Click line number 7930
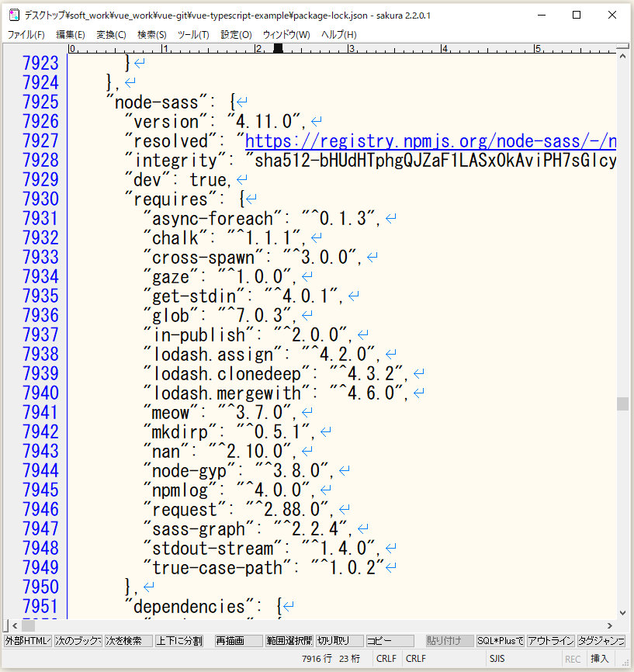The height and width of the screenshot is (672, 634). [x=40, y=199]
